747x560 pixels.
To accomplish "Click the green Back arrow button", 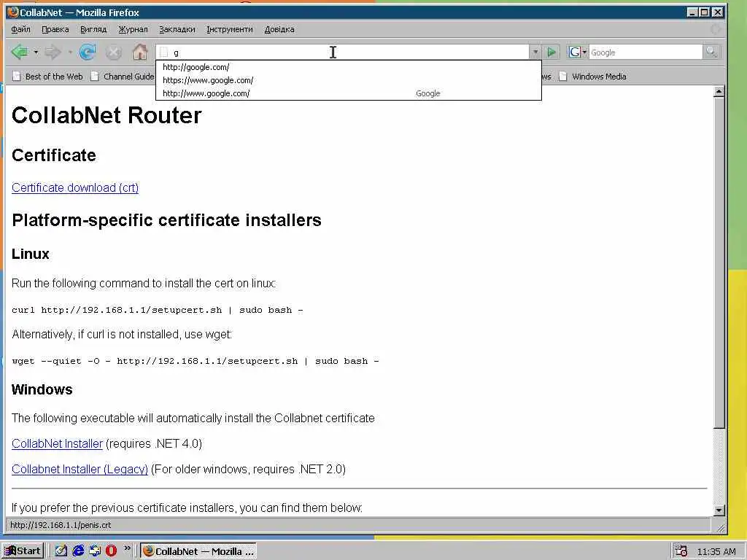I will tap(20, 52).
